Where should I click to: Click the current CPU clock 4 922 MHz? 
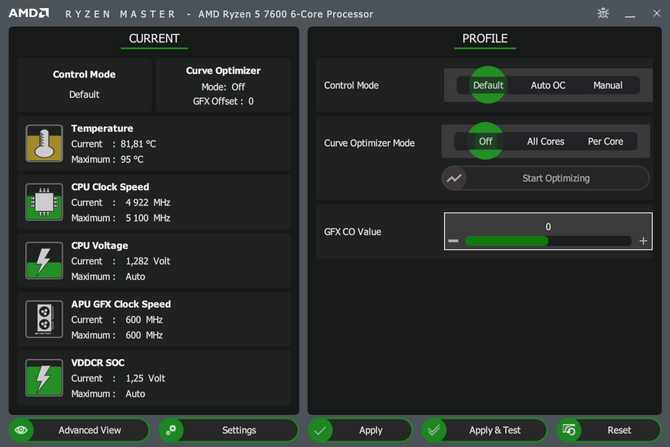coord(148,203)
